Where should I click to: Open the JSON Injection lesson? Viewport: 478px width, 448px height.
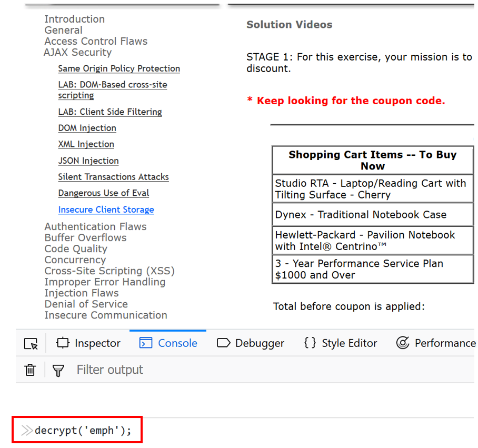pos(88,161)
